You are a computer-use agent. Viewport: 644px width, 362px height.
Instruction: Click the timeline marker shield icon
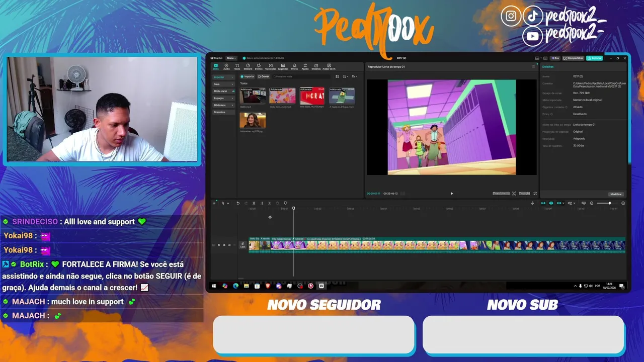coord(285,203)
